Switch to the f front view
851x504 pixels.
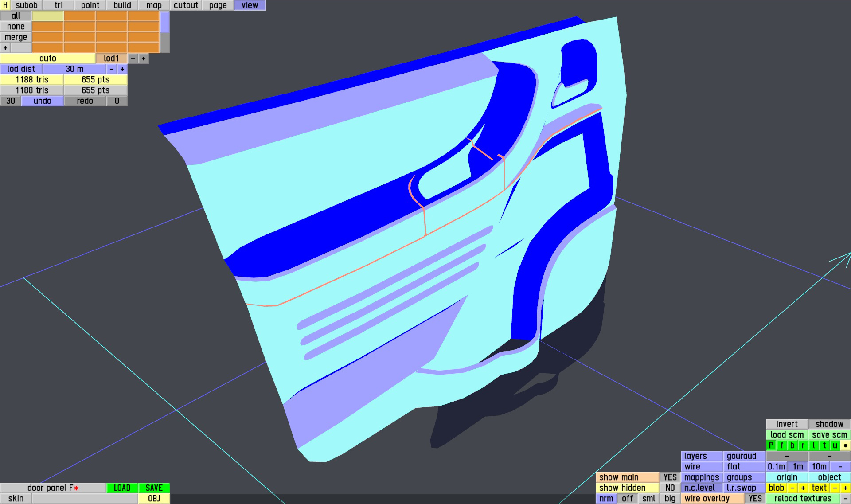pos(781,445)
